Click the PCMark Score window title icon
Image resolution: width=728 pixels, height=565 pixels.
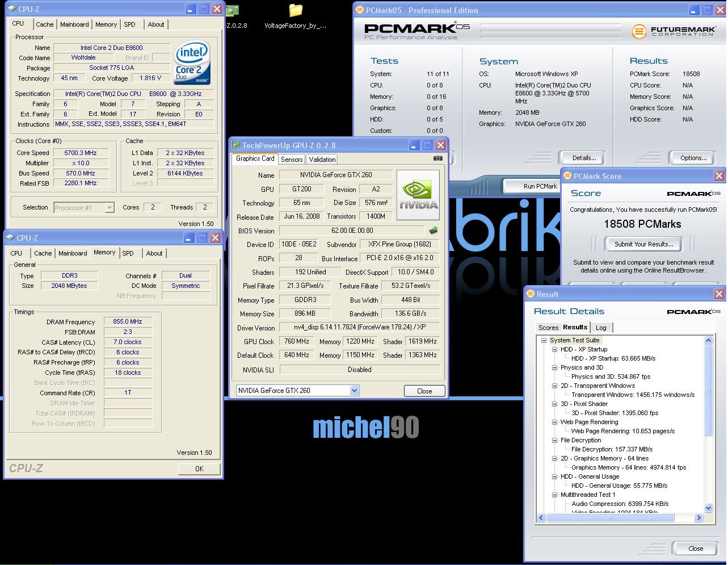(567, 176)
